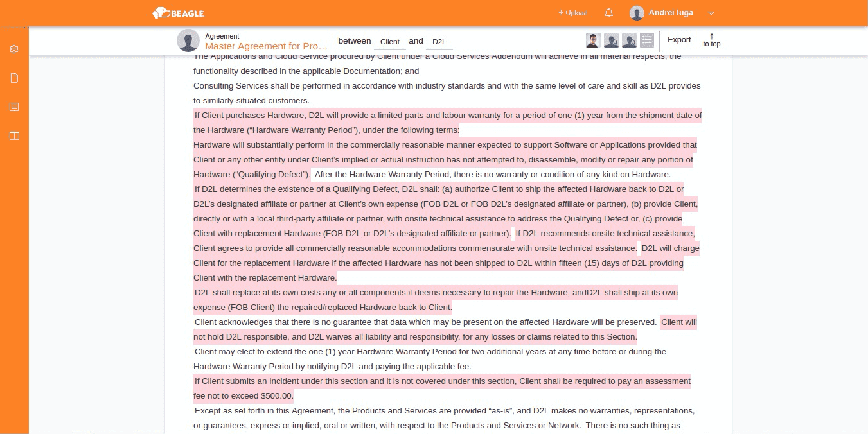Select the first pending collaborator avatar
The image size is (868, 434).
pyautogui.click(x=611, y=40)
